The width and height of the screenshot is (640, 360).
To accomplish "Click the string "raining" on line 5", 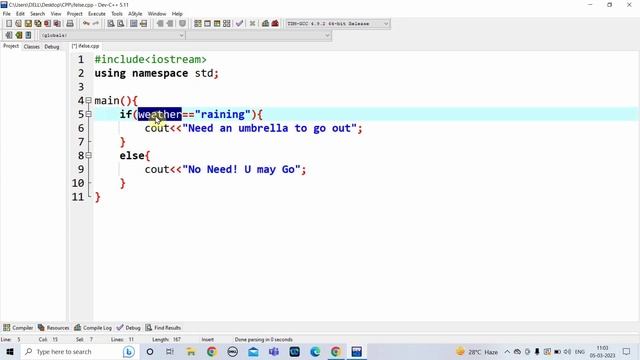I will tap(222, 114).
